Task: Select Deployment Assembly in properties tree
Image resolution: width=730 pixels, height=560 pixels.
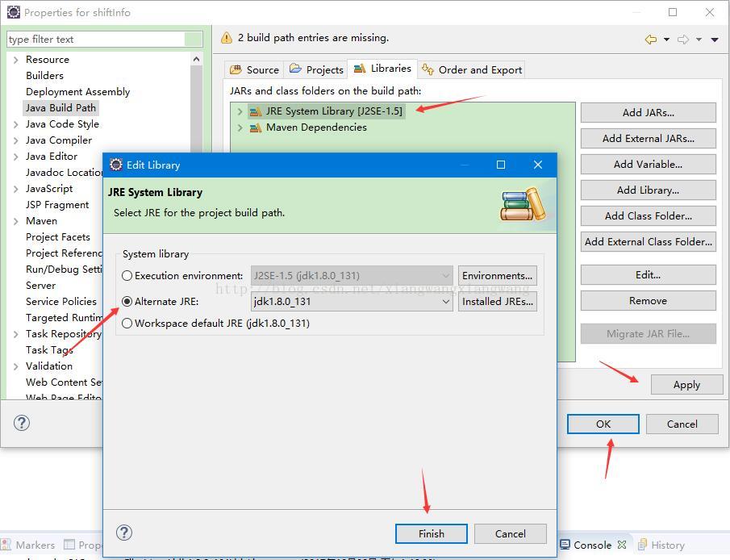Action: (77, 92)
